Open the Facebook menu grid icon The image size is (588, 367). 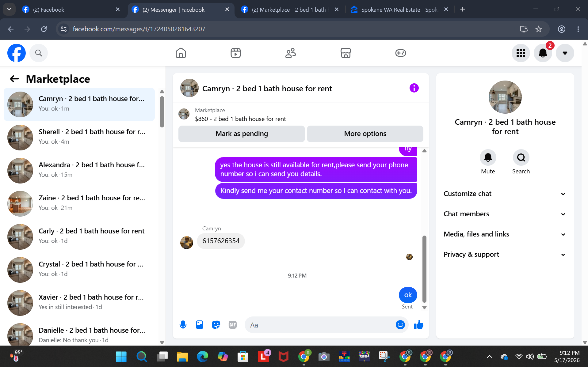(521, 53)
